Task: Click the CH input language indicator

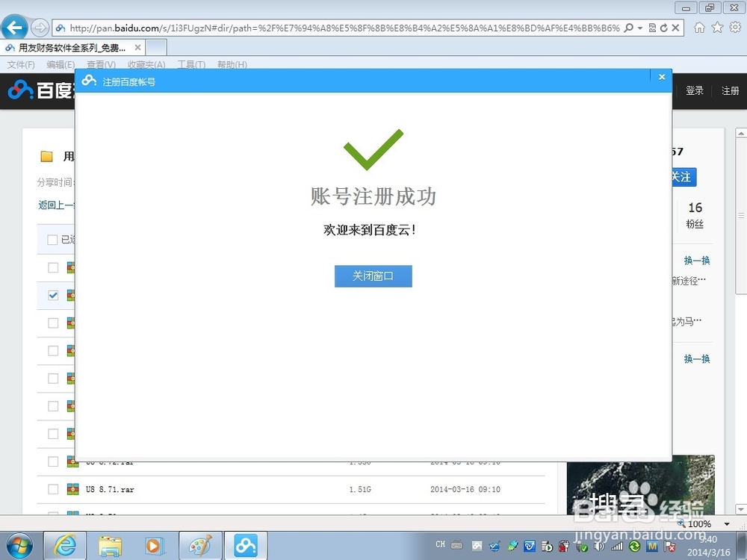Action: coord(440,544)
